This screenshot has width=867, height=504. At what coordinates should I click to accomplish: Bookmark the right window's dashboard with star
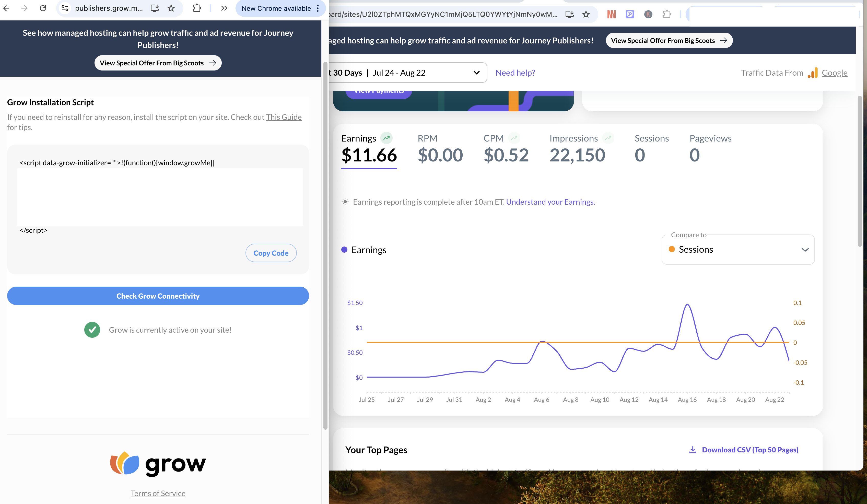[x=586, y=14]
